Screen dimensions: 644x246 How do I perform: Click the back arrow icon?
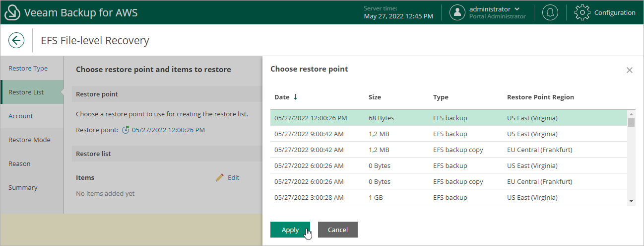point(16,41)
